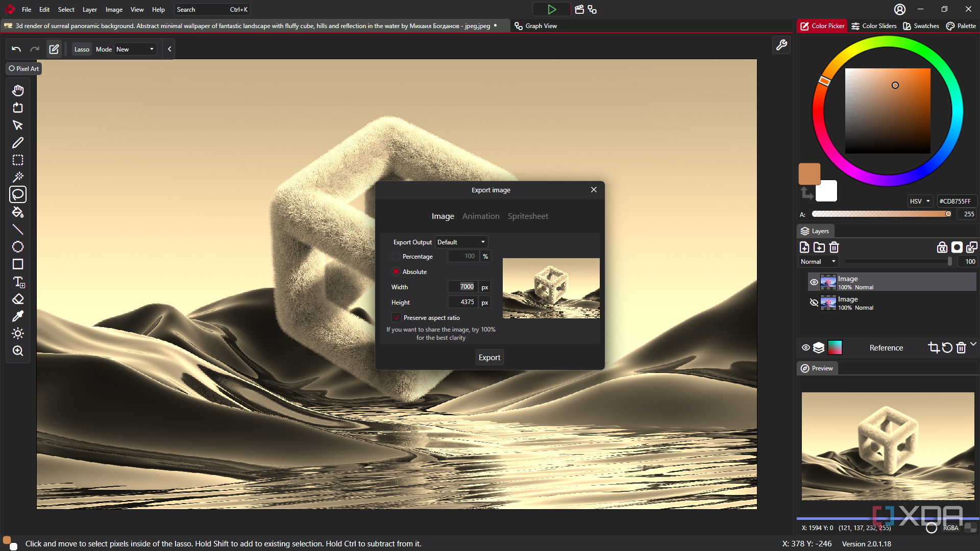Select the rectangular selection tool

coord(18,160)
